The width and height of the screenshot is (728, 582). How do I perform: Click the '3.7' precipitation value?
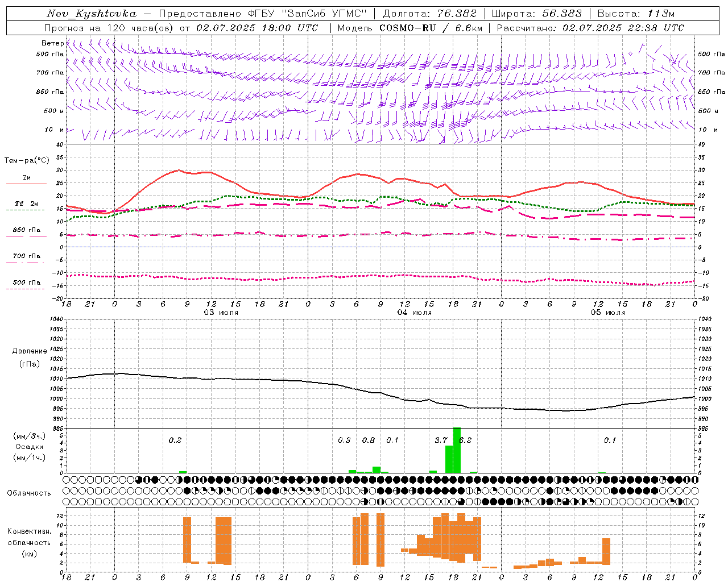tap(441, 440)
